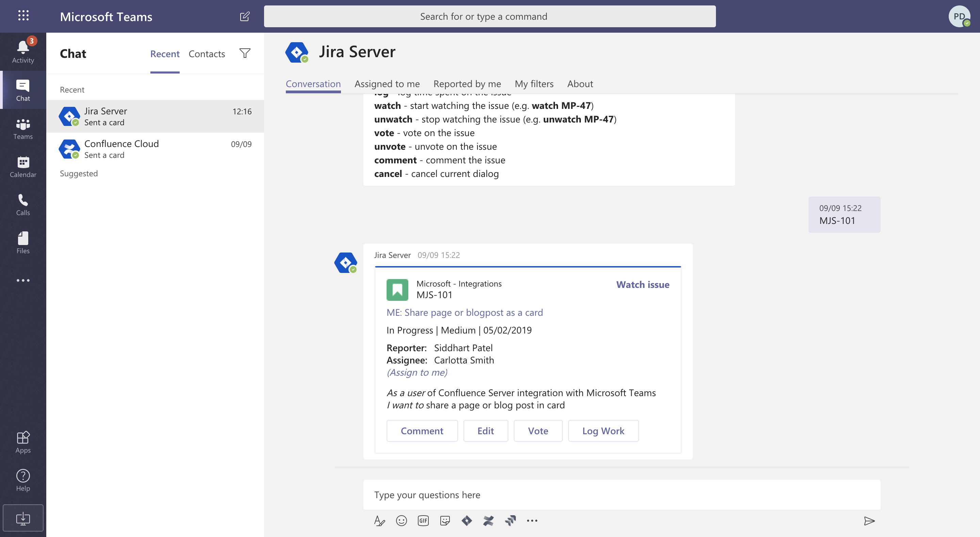Click the Watch issue link
Screen dimensions: 980x537
coord(642,285)
